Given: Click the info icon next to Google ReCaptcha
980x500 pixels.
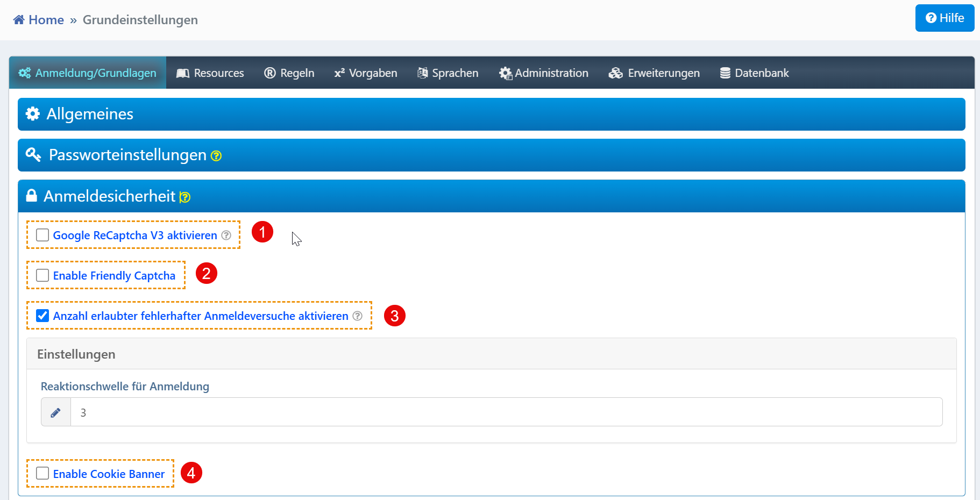Looking at the screenshot, I should click(226, 235).
